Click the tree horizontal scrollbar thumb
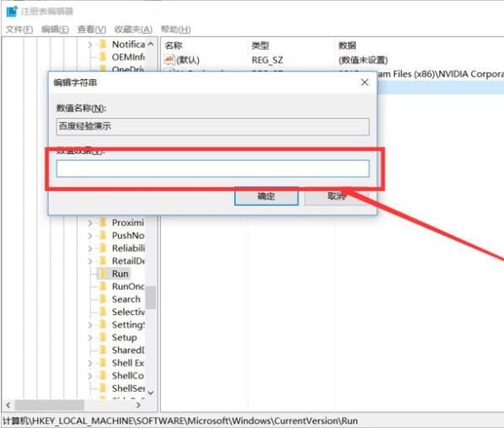 coord(50,405)
